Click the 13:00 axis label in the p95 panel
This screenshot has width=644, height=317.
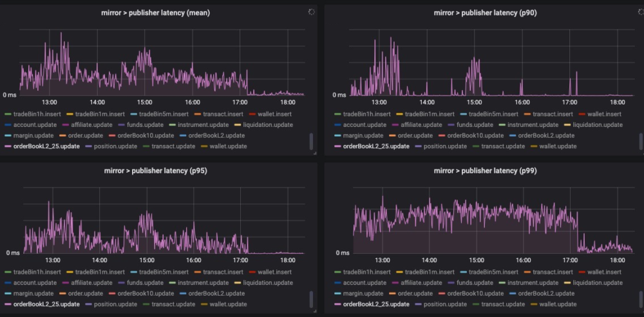click(x=53, y=260)
